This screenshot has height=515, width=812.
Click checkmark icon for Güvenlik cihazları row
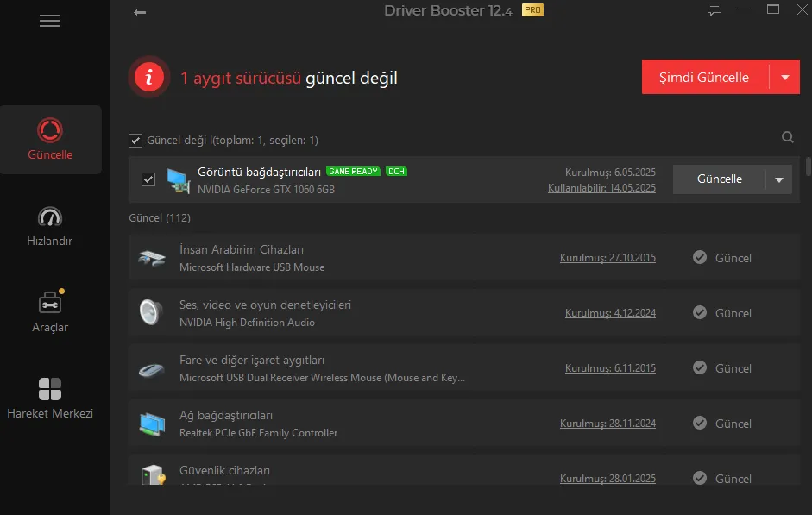click(700, 478)
